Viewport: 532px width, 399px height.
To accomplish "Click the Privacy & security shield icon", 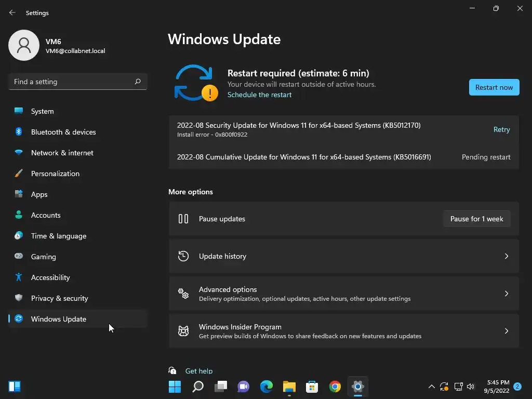I will pos(19,298).
